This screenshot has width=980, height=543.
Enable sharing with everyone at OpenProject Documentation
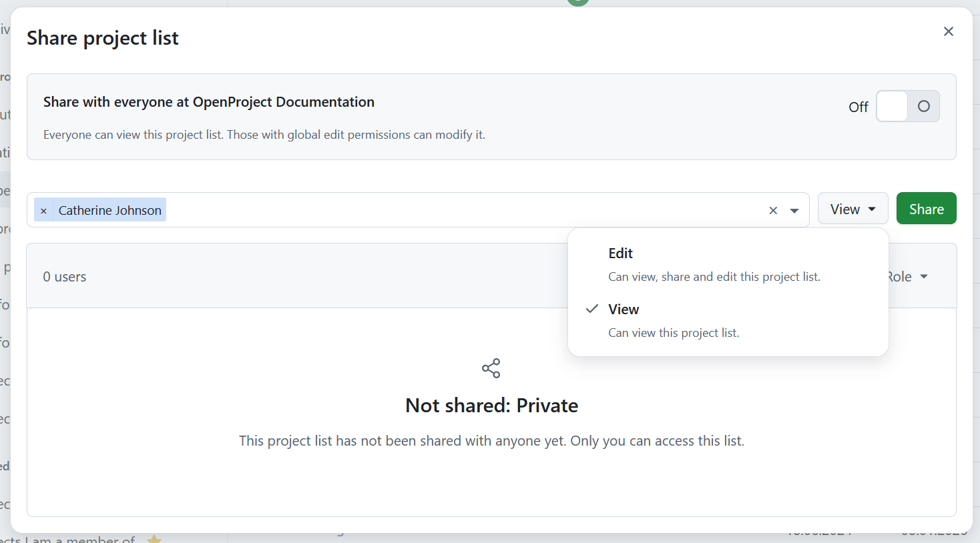coord(907,106)
